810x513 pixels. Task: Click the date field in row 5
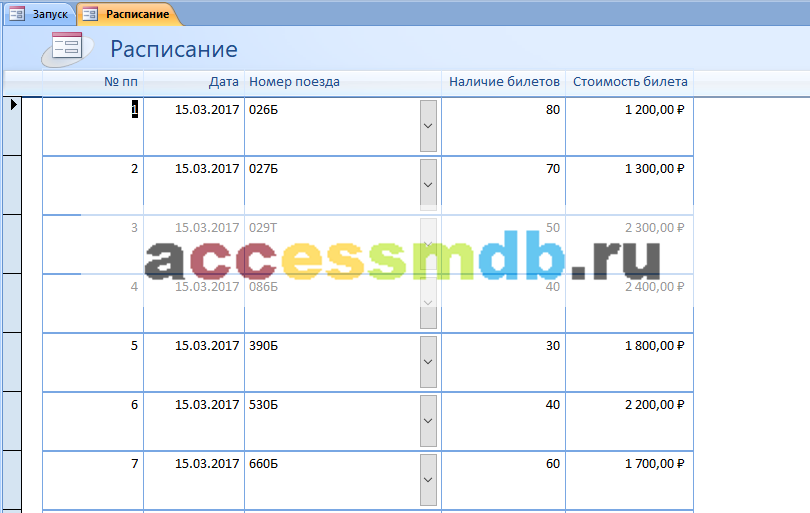[x=194, y=362]
